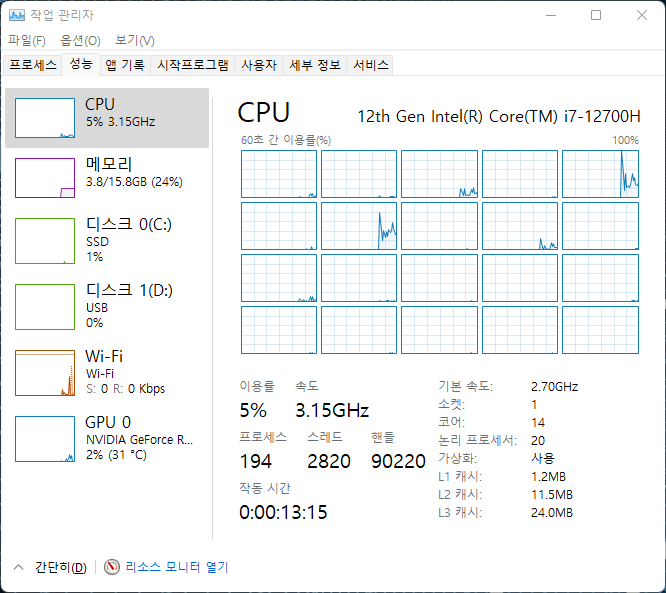Switch to the 서비스 tab
This screenshot has width=666, height=593.
coord(370,65)
